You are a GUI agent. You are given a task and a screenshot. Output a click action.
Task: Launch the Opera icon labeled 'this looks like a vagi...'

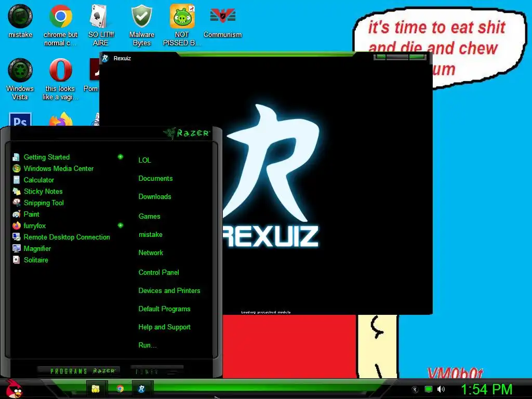[x=60, y=79]
